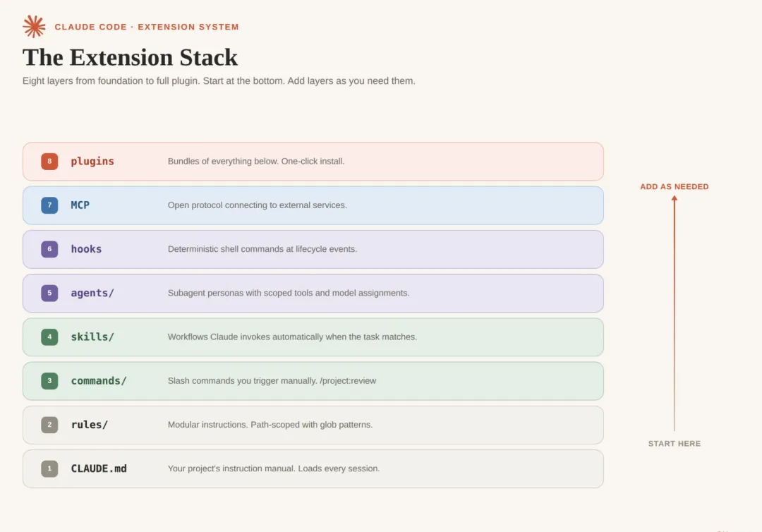Select the hooks layer label
The width and height of the screenshot is (762, 532).
click(x=86, y=249)
